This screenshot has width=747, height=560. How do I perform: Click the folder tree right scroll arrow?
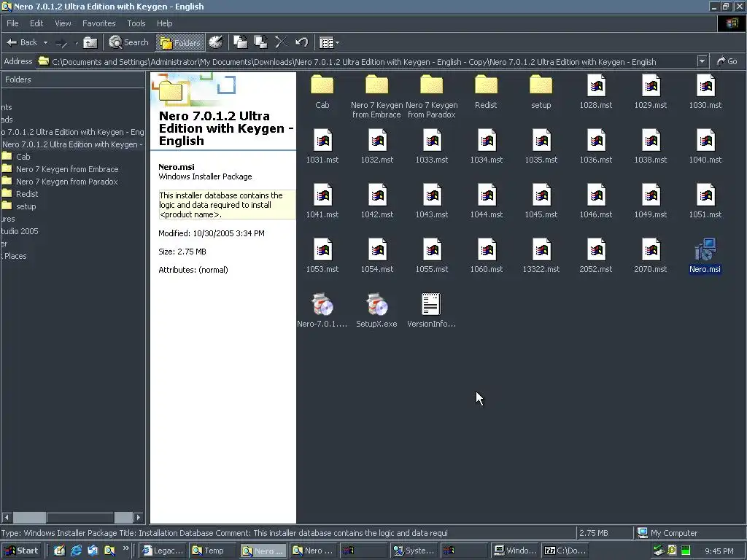138,517
